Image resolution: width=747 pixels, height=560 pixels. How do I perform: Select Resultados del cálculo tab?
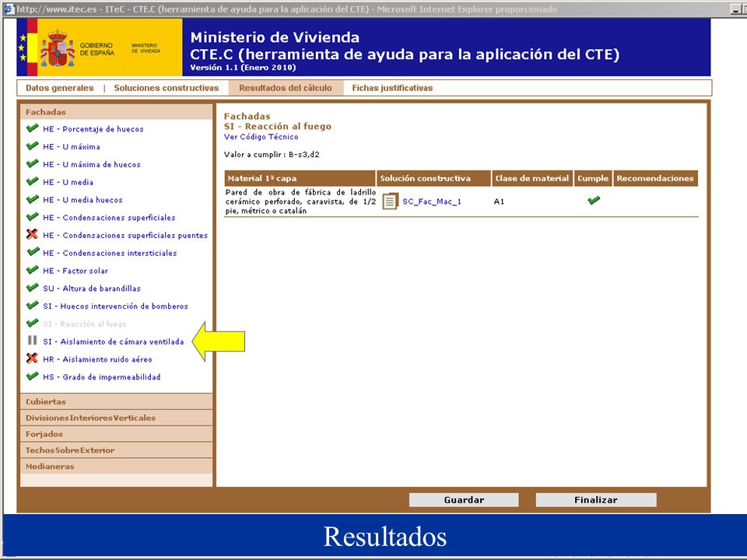(286, 88)
